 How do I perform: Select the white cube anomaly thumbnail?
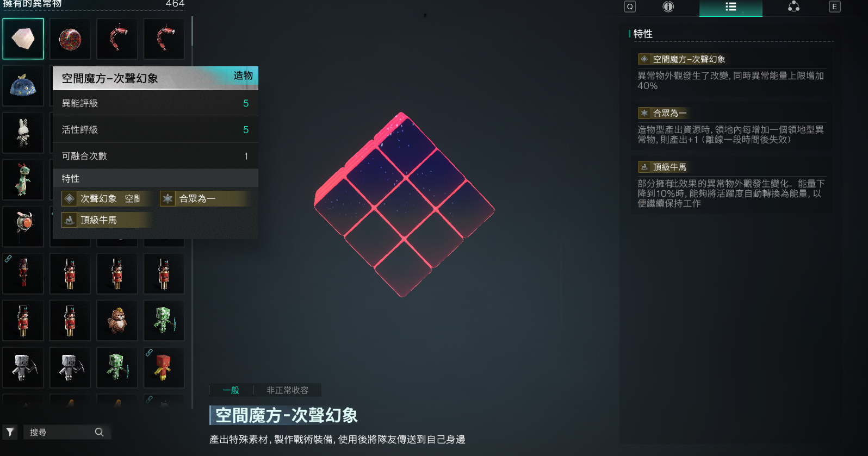(x=23, y=39)
